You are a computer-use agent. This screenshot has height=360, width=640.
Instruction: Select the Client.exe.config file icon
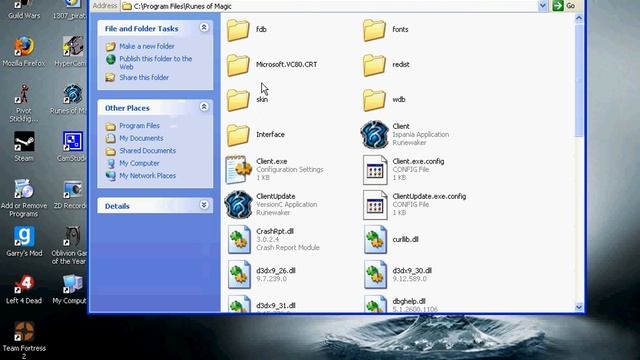(375, 170)
